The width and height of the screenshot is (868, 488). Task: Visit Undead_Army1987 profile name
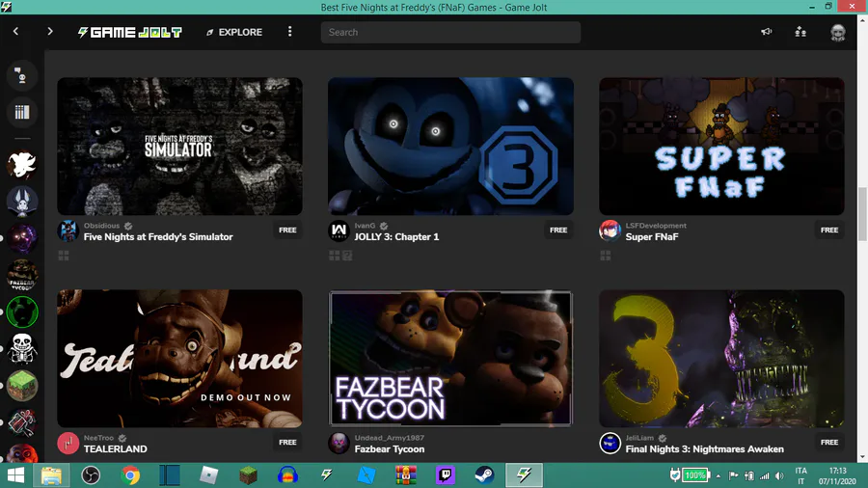[390, 438]
